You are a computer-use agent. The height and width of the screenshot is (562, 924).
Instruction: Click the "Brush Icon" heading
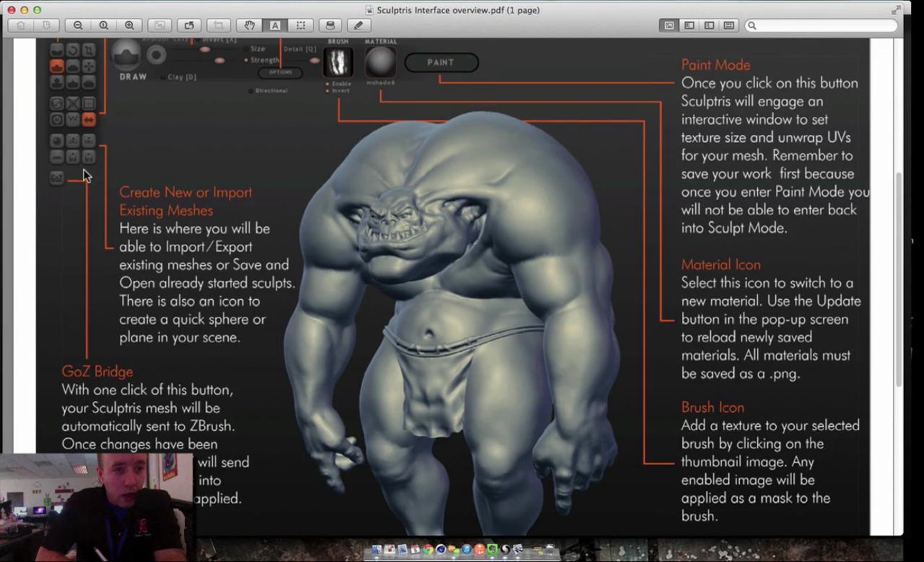(713, 408)
